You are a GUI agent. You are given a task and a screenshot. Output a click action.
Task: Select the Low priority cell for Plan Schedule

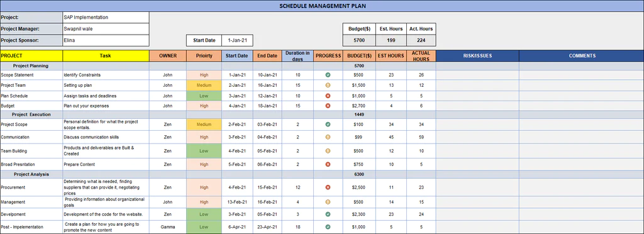pos(204,96)
